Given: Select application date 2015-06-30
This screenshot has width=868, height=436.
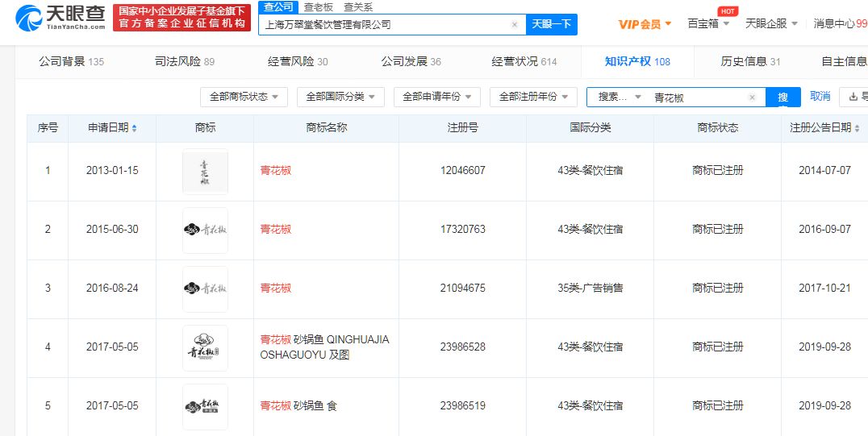Looking at the screenshot, I should (x=112, y=229).
